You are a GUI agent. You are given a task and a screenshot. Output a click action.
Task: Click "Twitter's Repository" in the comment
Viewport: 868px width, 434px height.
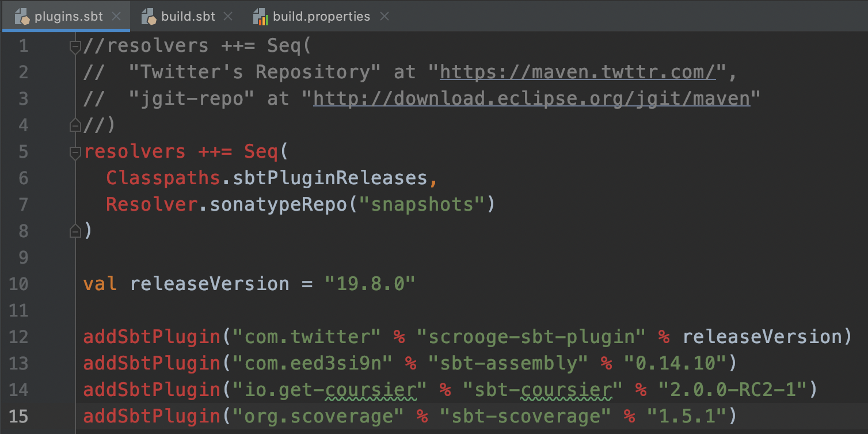[x=256, y=72]
